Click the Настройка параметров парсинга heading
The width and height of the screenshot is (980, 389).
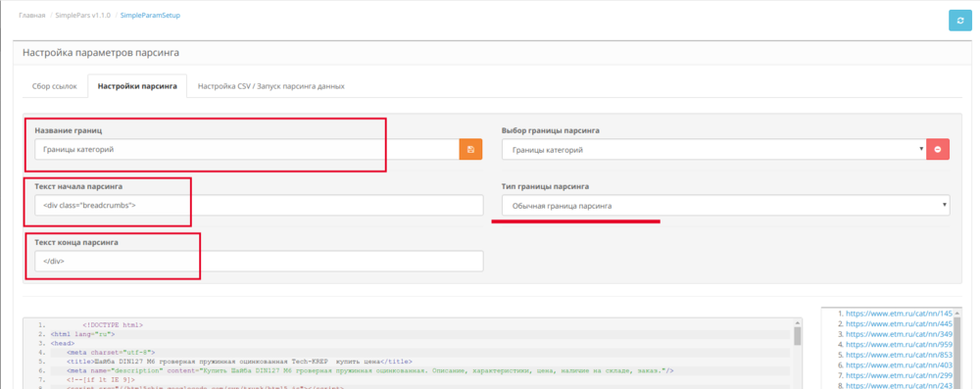tap(101, 53)
